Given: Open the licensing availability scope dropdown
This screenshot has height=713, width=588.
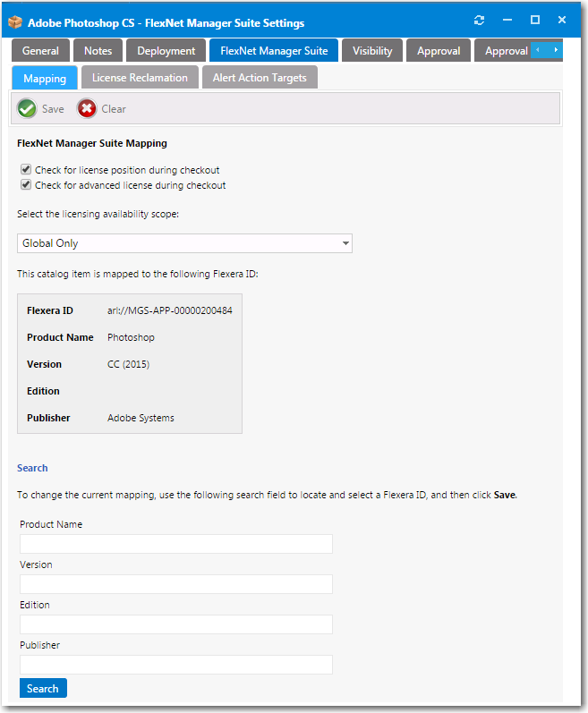Looking at the screenshot, I should tap(184, 243).
